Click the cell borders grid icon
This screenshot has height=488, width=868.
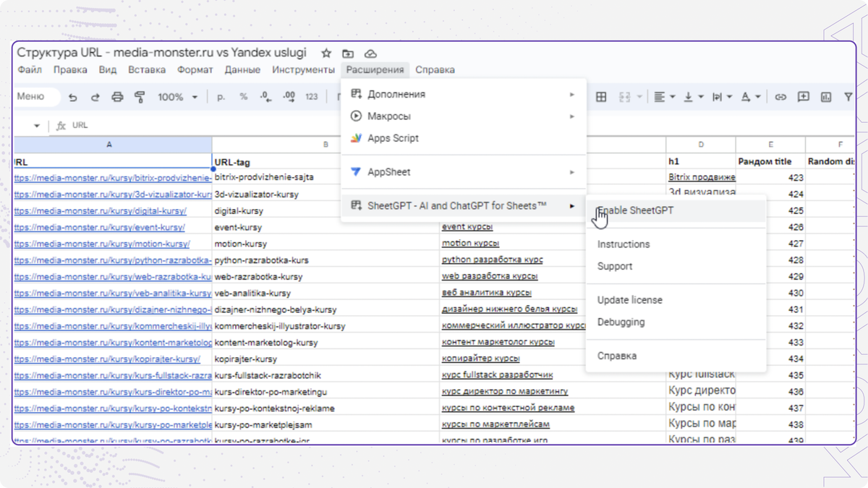601,97
